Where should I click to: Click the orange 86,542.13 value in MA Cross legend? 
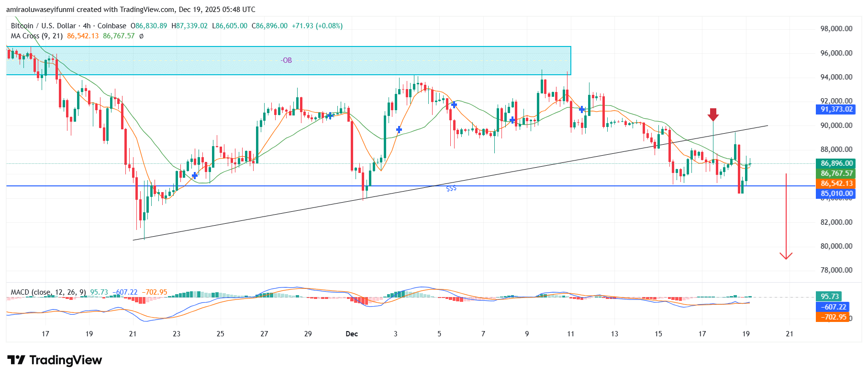[83, 36]
